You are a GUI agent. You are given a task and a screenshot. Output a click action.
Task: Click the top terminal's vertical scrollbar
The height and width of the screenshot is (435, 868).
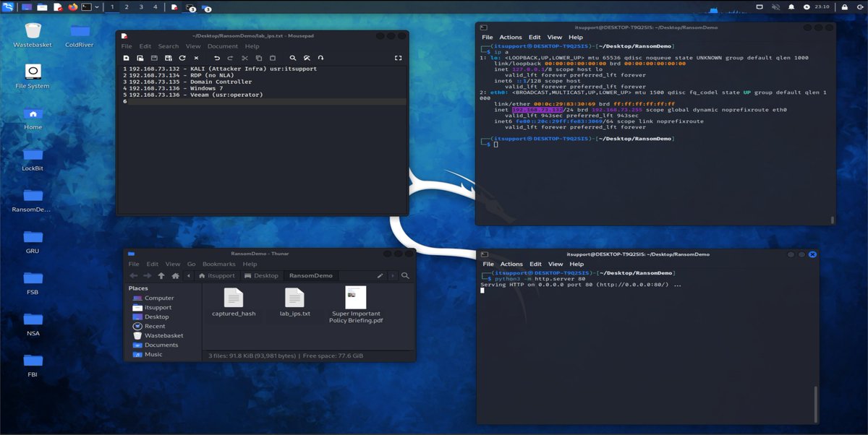click(832, 219)
